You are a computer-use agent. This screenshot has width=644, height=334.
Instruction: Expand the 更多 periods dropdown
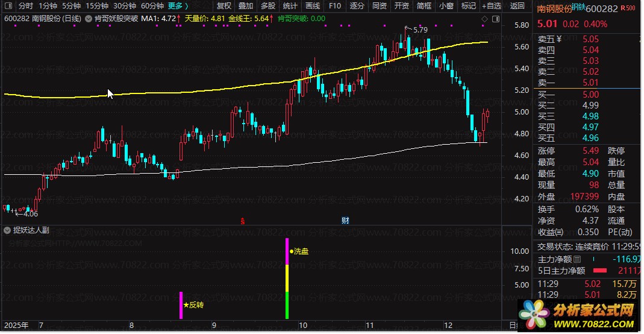pos(178,6)
